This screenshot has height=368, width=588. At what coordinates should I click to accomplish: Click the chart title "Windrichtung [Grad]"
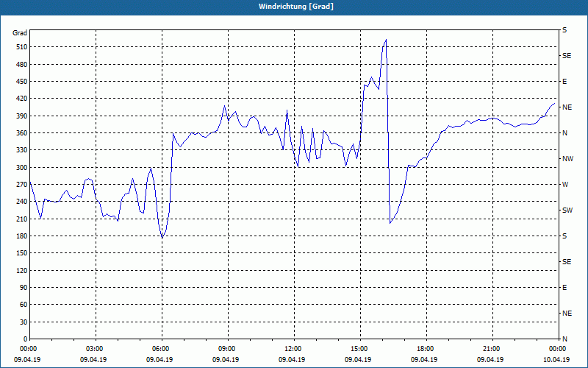coord(296,7)
